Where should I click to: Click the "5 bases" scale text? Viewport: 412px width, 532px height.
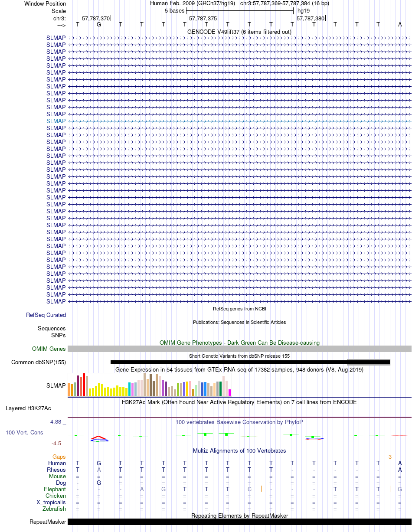[174, 10]
